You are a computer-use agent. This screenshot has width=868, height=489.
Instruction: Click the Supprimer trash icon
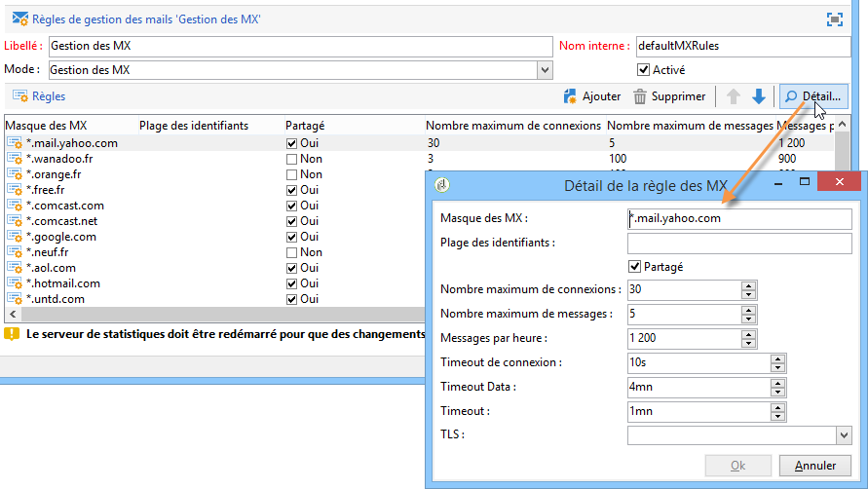(x=639, y=96)
